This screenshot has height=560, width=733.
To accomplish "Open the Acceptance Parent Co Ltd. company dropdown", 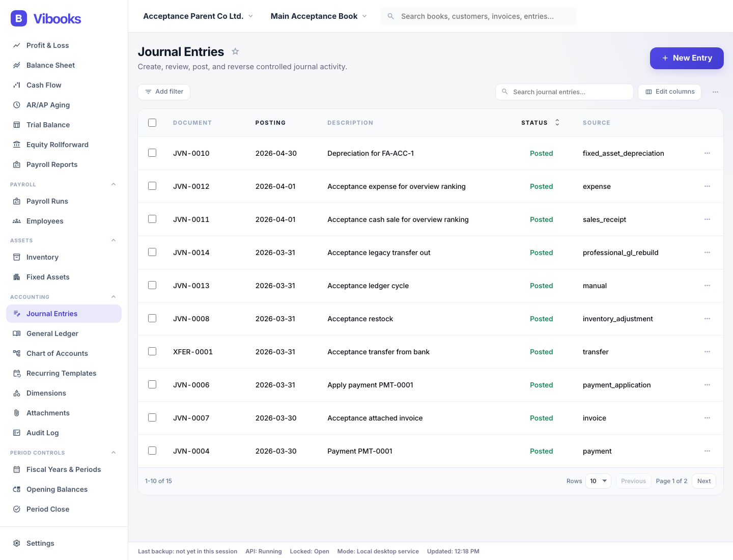I will click(198, 16).
